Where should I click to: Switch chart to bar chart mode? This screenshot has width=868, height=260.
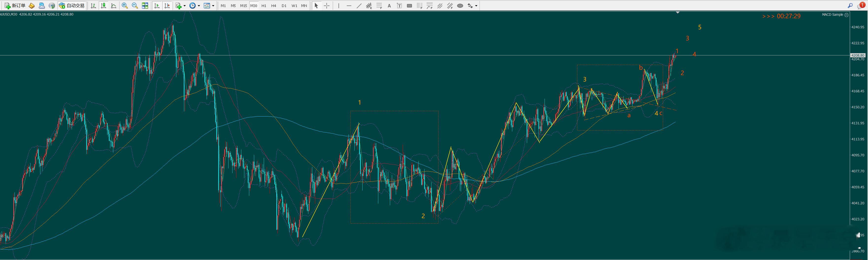coord(93,6)
